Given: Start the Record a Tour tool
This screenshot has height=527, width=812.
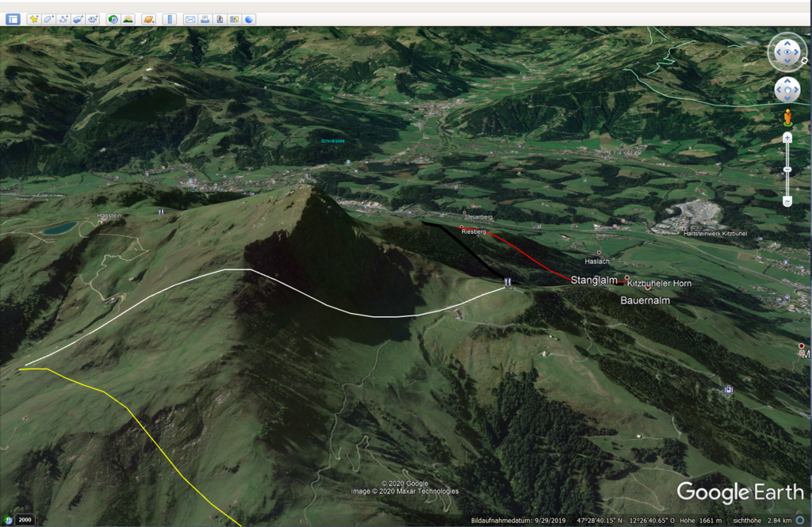Looking at the screenshot, I should pyautogui.click(x=93, y=19).
